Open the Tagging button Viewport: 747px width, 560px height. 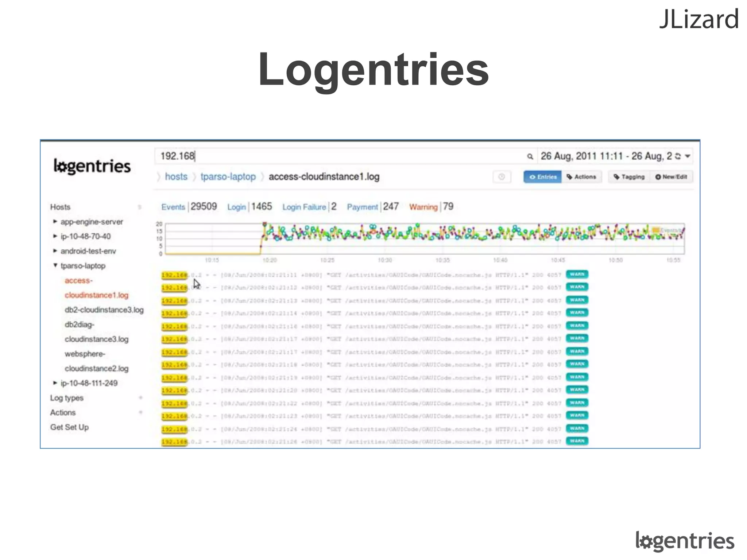point(630,177)
